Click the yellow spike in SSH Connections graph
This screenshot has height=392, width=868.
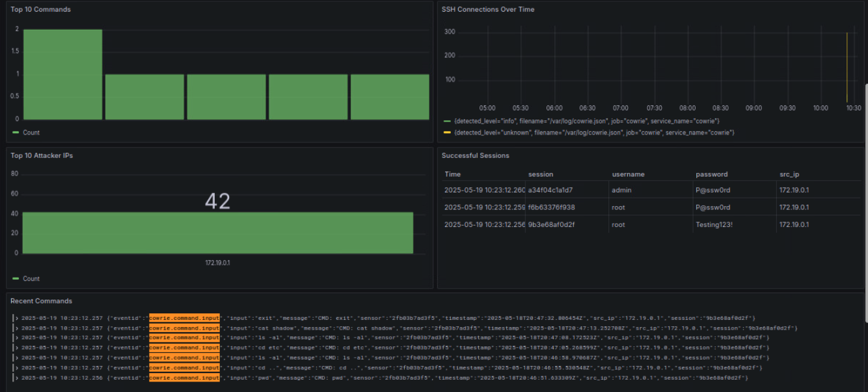(x=847, y=67)
